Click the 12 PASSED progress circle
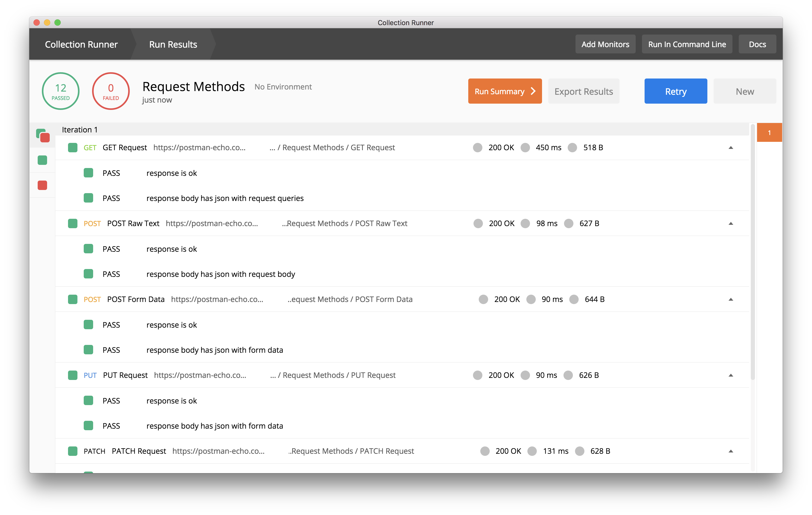The image size is (812, 515). 61,91
